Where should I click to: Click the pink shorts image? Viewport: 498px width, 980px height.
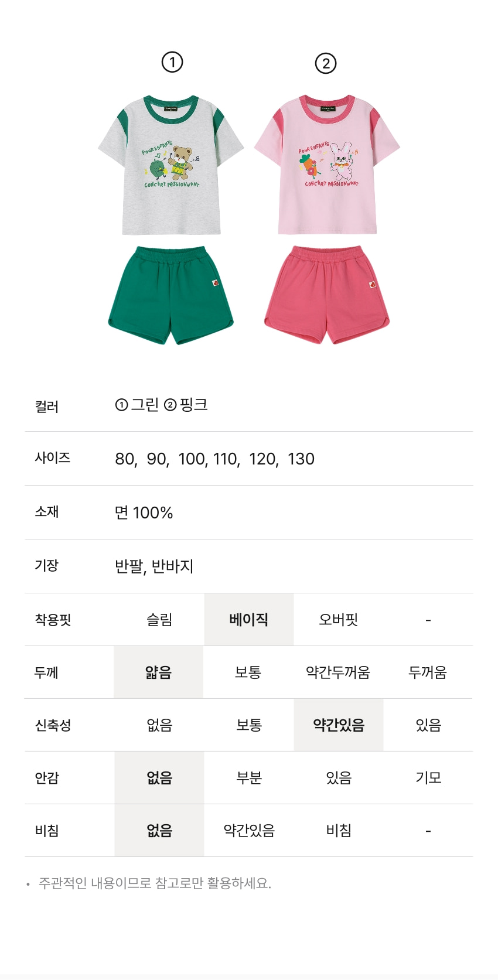pos(327,295)
